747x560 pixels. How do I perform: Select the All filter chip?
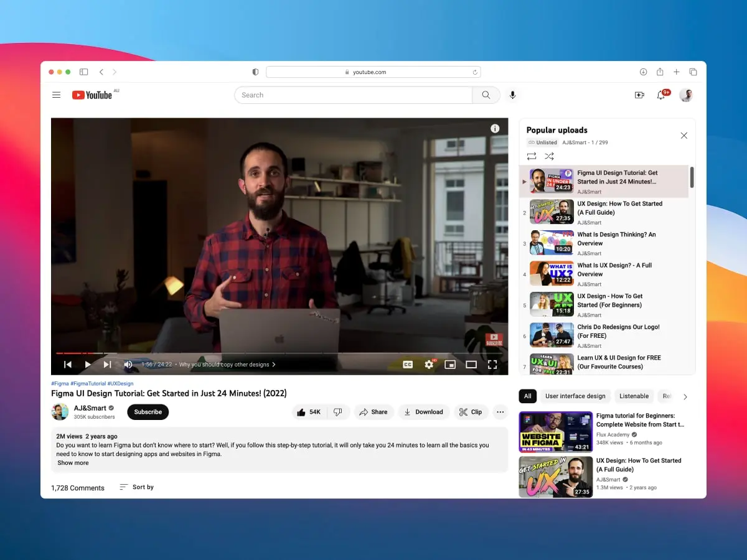(528, 396)
